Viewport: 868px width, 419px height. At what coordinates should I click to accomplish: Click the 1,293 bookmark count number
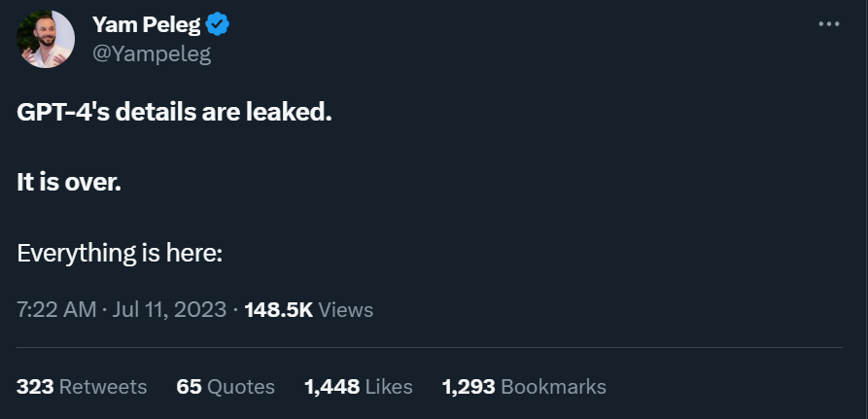(x=468, y=386)
